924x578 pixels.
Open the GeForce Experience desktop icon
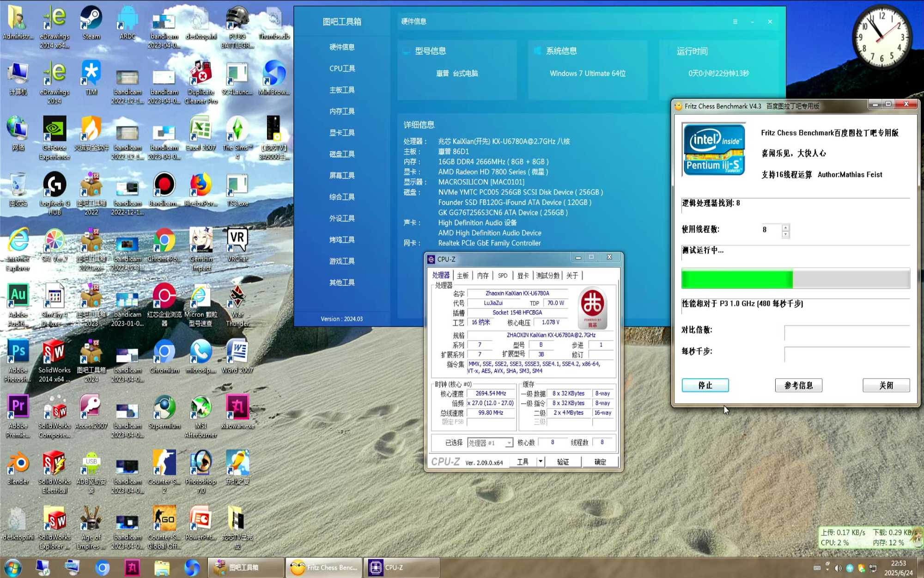pyautogui.click(x=55, y=138)
